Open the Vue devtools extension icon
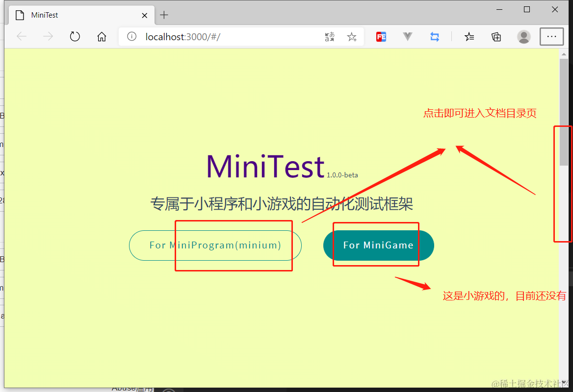 point(408,36)
